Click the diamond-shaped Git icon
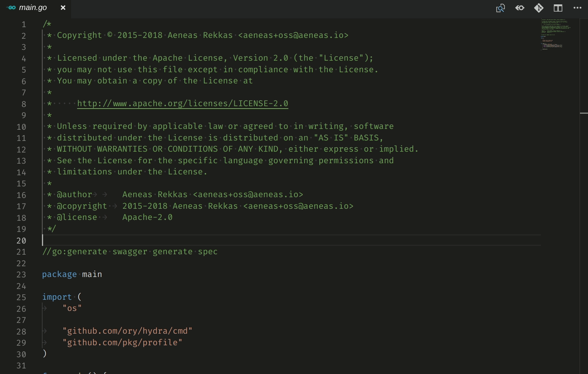This screenshot has width=588, height=374. (x=539, y=8)
